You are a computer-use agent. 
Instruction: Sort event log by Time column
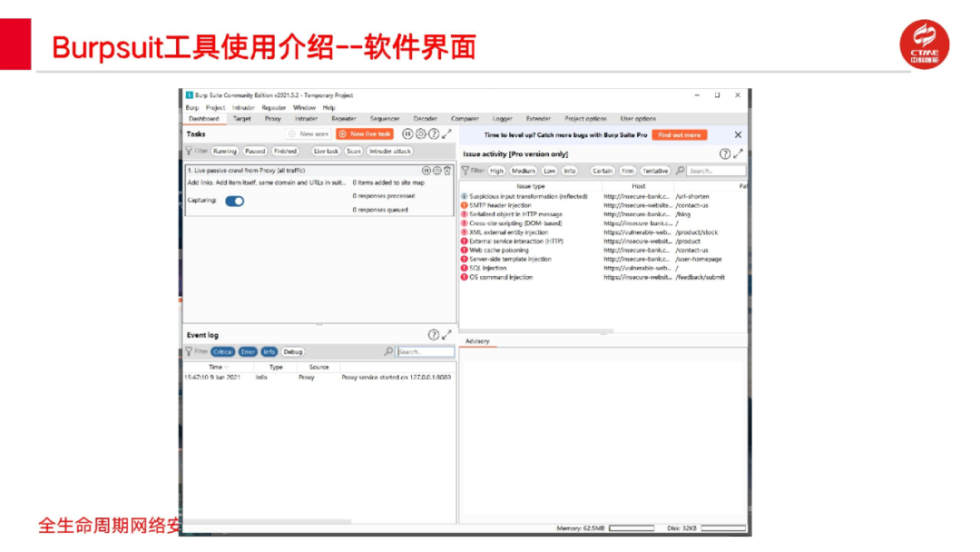(219, 368)
